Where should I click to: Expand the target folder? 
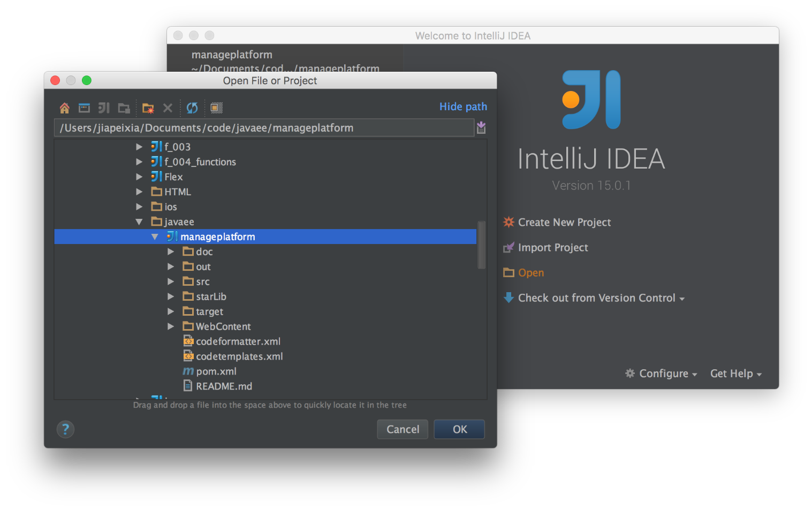tap(171, 311)
